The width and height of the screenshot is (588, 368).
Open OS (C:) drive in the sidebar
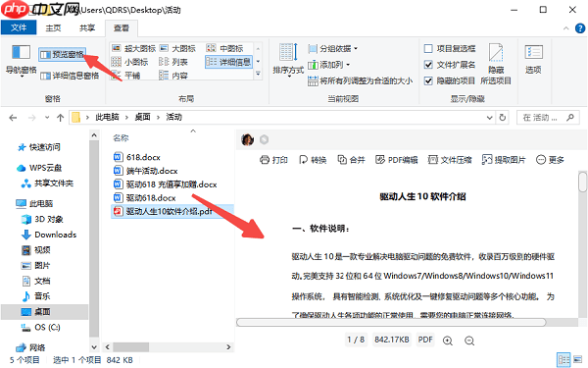(41, 328)
